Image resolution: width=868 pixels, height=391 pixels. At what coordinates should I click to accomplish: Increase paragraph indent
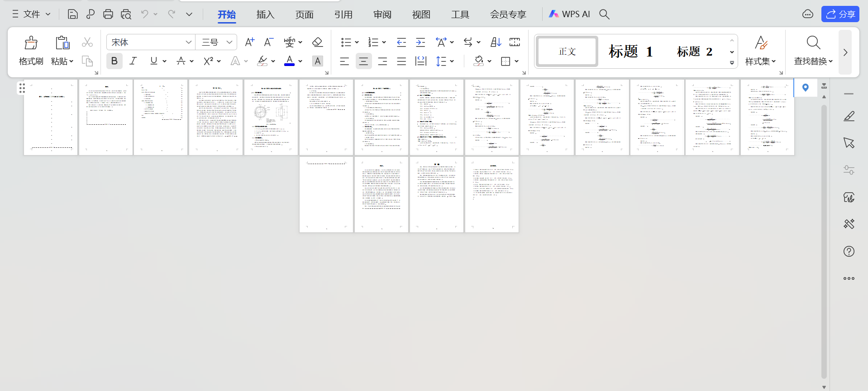click(x=420, y=42)
